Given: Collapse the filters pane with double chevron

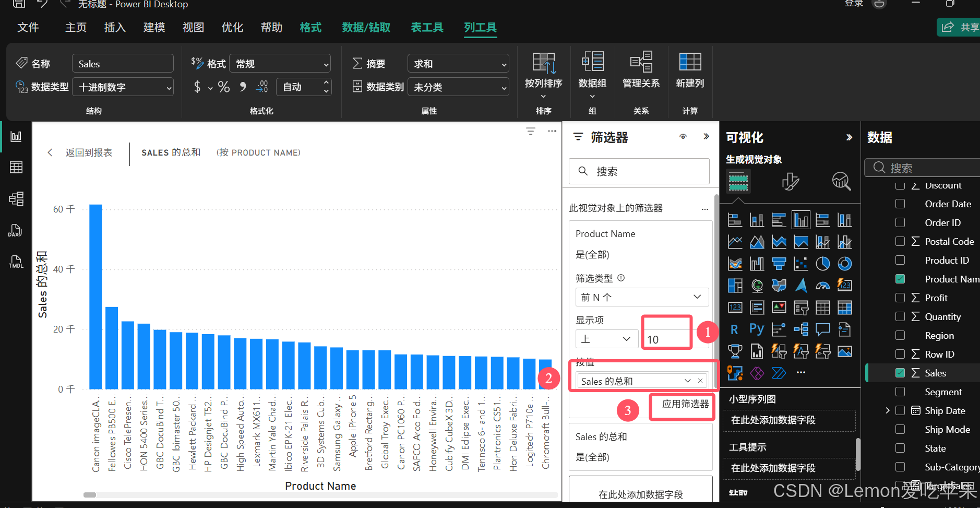Looking at the screenshot, I should click(706, 137).
